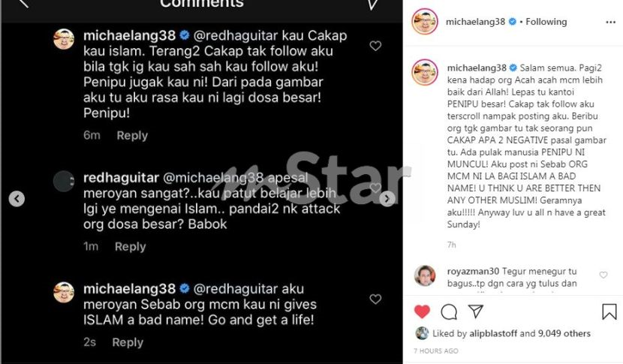Click michaelang38 username in caption
Image resolution: width=623 pixels, height=364 pixels.
[477, 68]
